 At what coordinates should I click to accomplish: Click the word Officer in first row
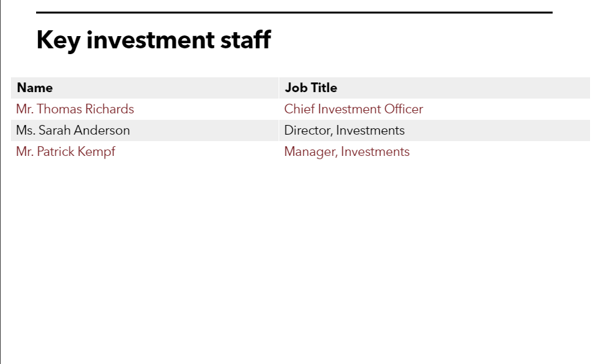[x=404, y=109]
